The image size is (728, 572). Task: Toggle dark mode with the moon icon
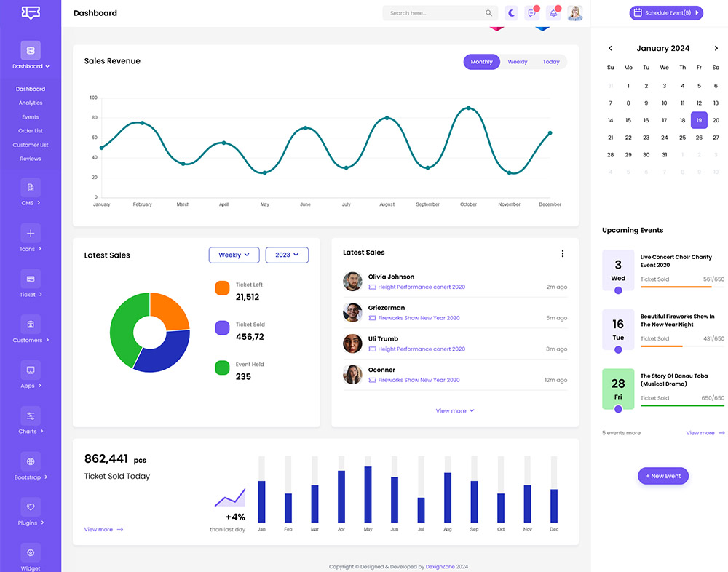(x=512, y=13)
